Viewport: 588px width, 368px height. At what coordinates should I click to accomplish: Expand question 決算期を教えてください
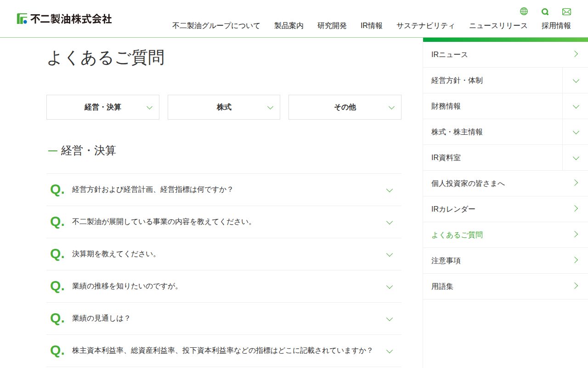point(224,254)
